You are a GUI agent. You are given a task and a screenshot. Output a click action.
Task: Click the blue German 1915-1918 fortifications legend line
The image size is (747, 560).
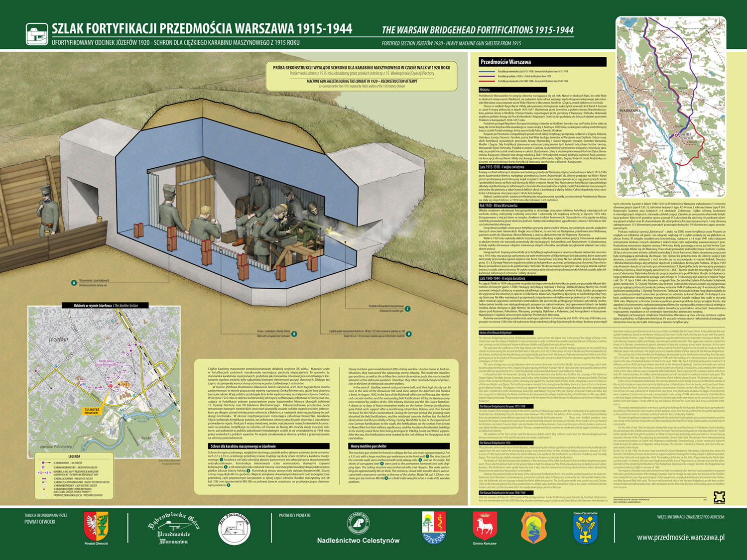tap(488, 72)
